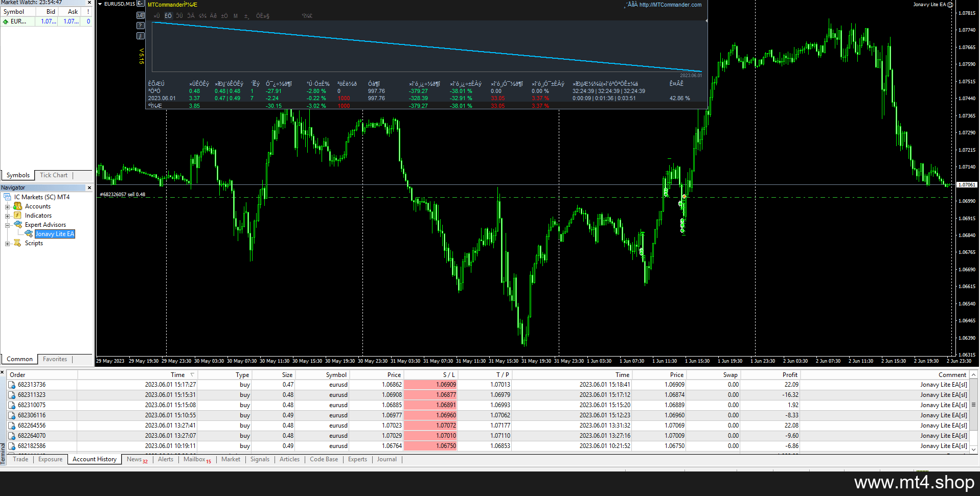Click order icon for order 682313736
The width and height of the screenshot is (980, 496).
pos(12,385)
